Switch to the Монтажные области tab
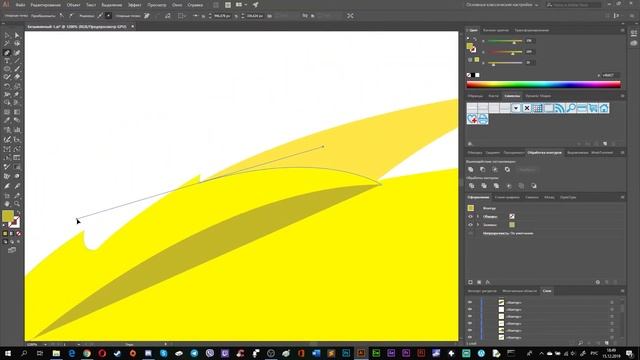 pos(519,291)
